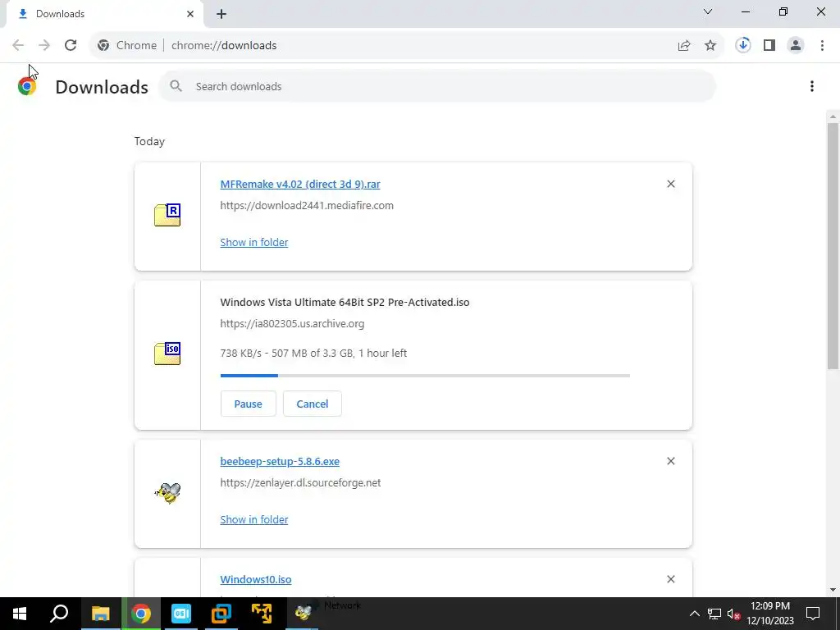The width and height of the screenshot is (840, 630).
Task: Click the magnifier icon in search downloads
Action: tap(176, 85)
